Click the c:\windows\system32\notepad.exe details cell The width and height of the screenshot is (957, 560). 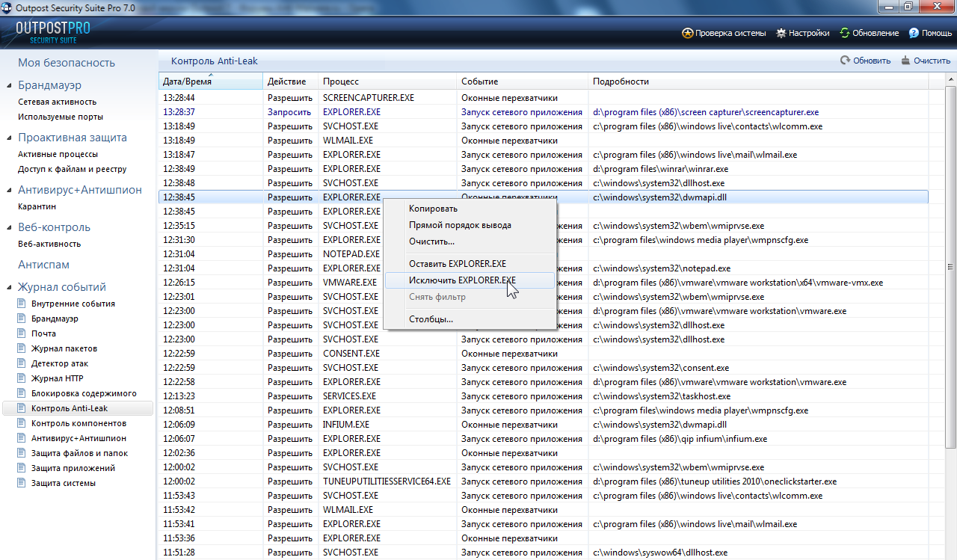[662, 268]
